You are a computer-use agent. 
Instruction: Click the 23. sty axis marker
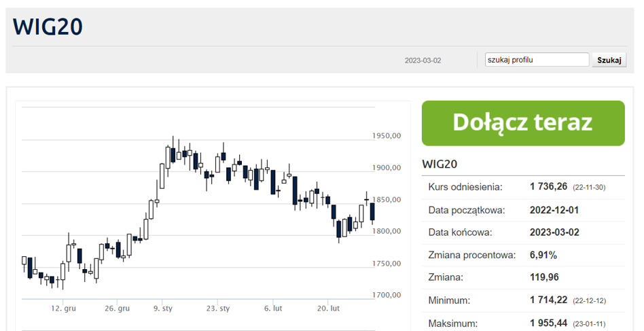tap(217, 308)
